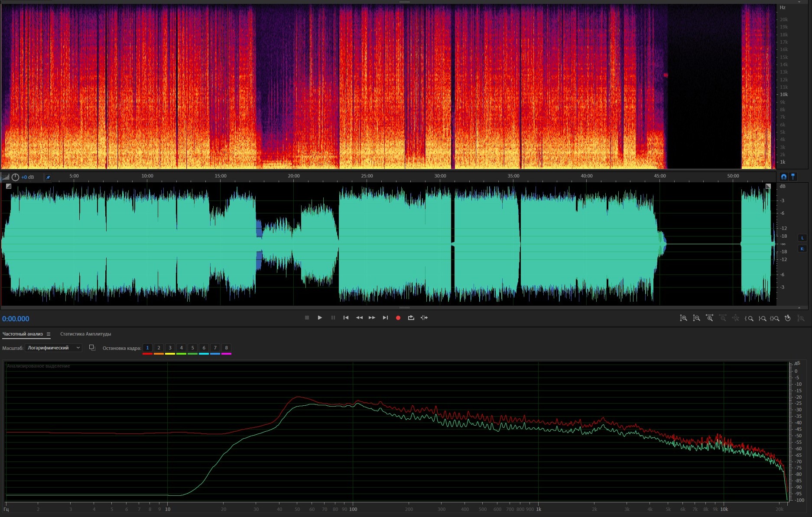Click the +0 dB volume knob
Screen dimensions: 812x517
[16, 177]
